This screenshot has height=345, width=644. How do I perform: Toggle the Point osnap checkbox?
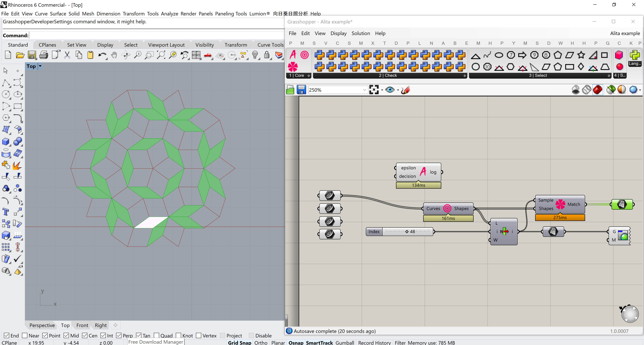[45, 335]
